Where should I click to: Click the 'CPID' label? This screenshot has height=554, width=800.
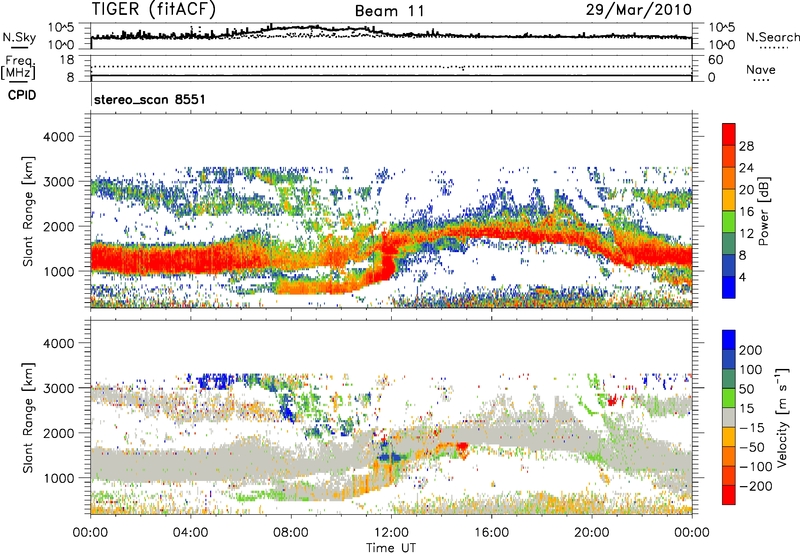coord(22,95)
